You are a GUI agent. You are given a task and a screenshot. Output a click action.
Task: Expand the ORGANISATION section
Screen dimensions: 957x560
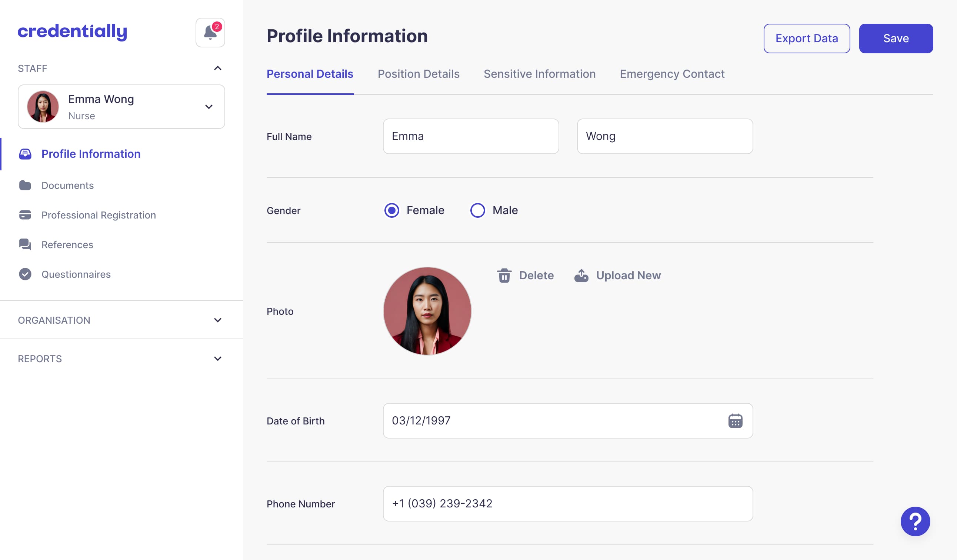click(x=218, y=320)
